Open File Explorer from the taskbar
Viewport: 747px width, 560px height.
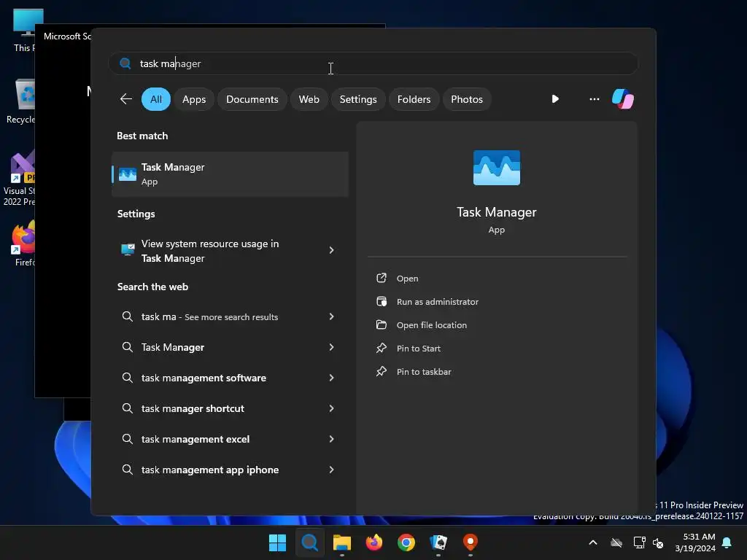341,542
